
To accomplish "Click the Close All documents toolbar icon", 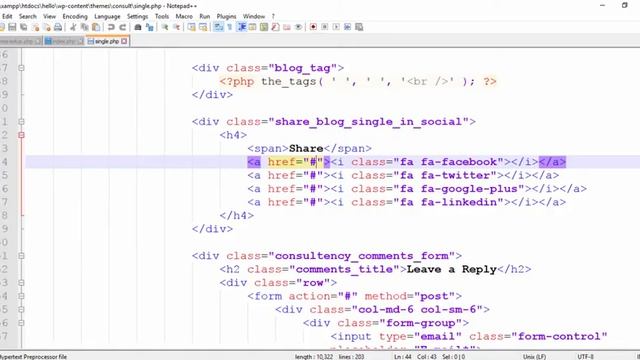I will [x=47, y=27].
